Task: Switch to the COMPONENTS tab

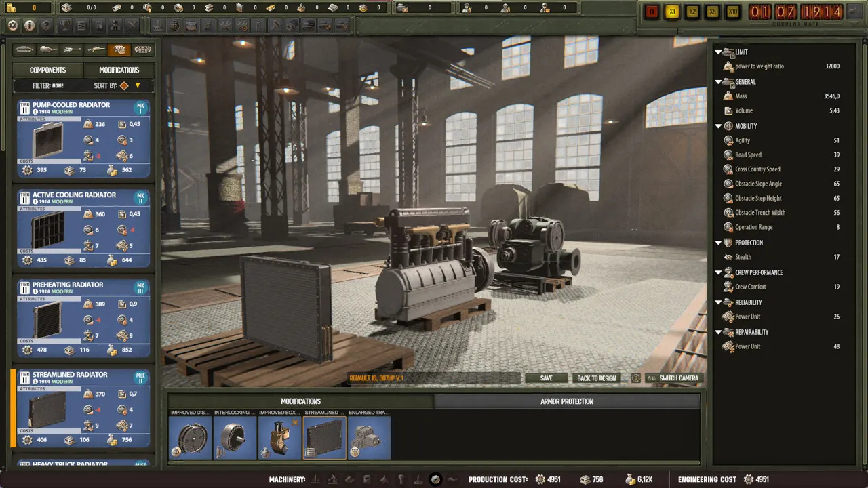Action: pos(47,70)
